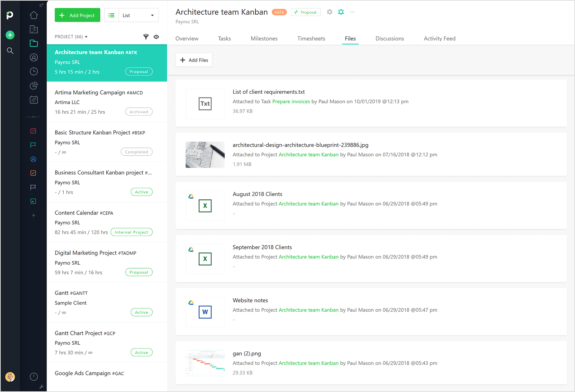Open the Reports pie chart icon

[x=34, y=86]
